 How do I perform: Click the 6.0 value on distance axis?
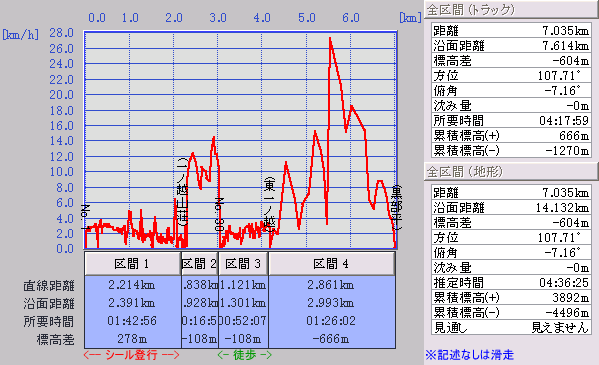tap(351, 18)
